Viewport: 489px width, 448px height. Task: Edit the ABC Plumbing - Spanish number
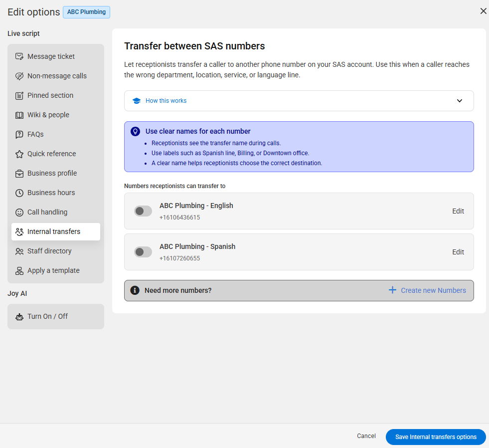tap(458, 252)
